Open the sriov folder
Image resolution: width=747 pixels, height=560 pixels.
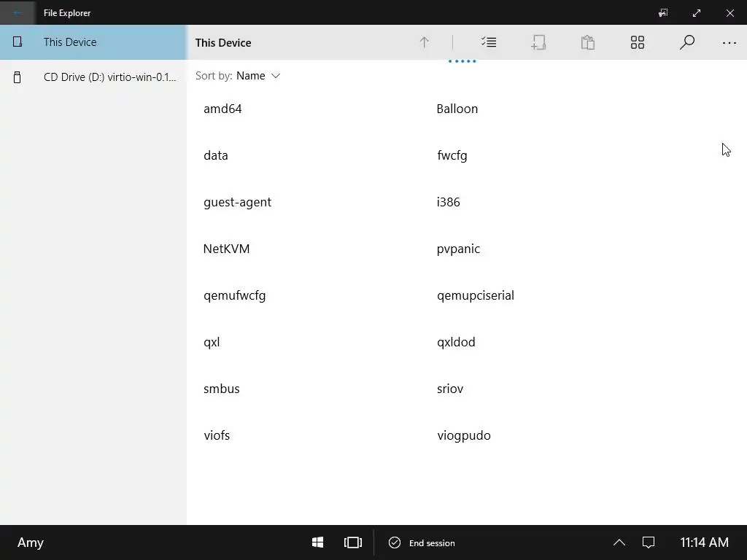click(x=449, y=389)
